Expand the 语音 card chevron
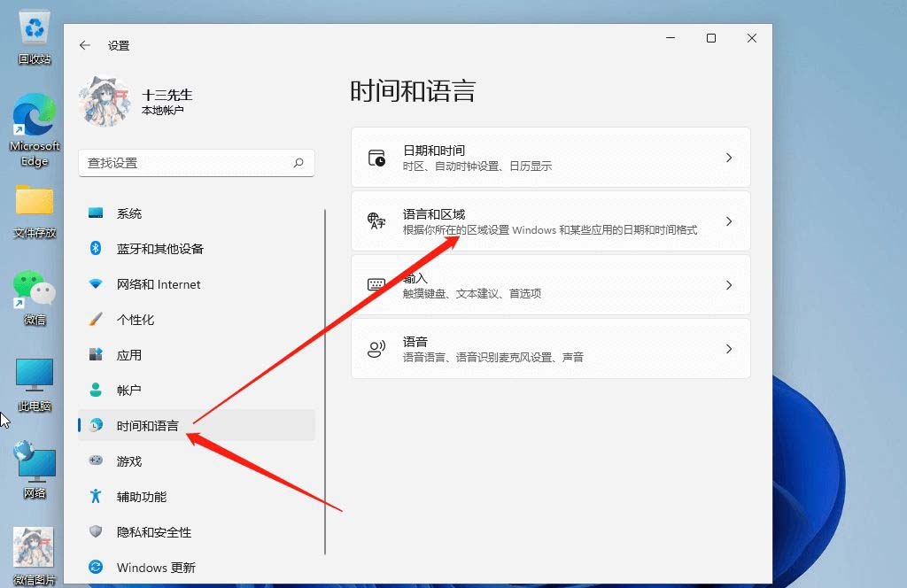 (x=729, y=349)
